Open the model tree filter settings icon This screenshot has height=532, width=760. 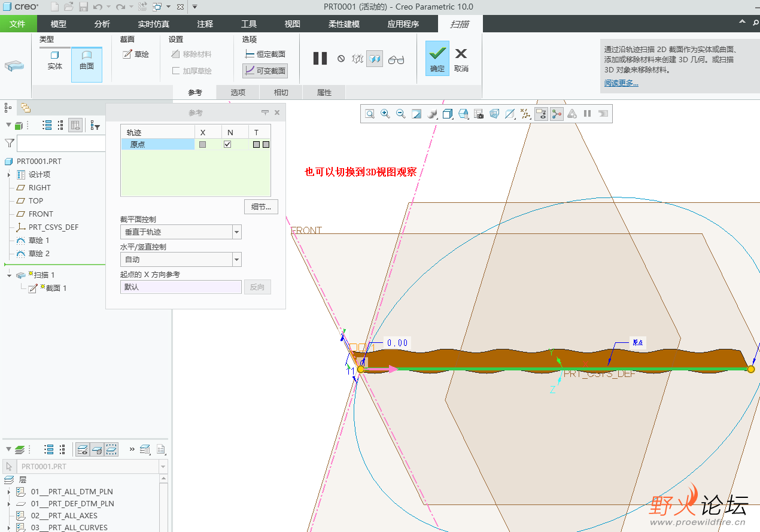click(95, 125)
